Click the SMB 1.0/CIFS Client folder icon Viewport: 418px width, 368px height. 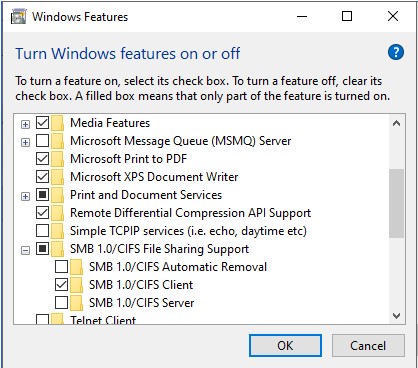[76, 285]
